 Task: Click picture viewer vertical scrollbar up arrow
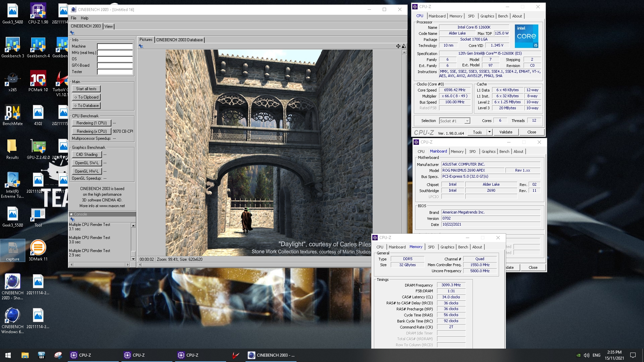[404, 52]
